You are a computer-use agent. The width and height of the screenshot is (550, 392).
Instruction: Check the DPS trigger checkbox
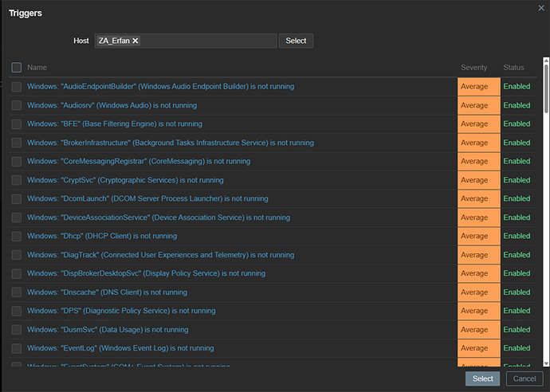point(17,311)
